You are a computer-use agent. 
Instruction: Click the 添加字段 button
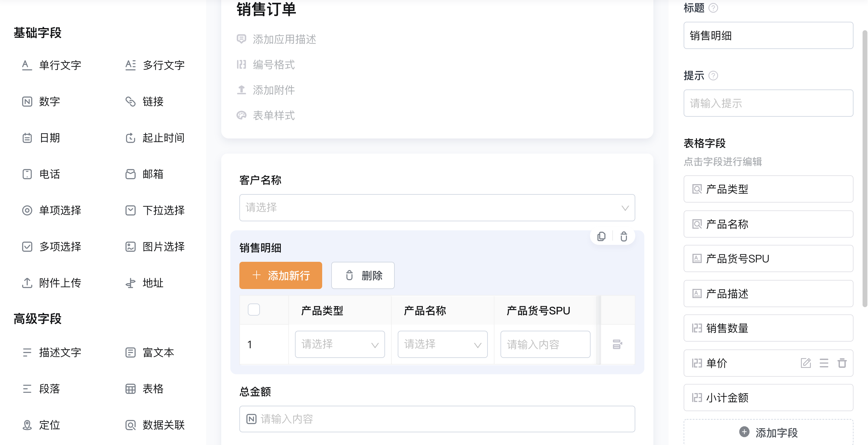[768, 432]
